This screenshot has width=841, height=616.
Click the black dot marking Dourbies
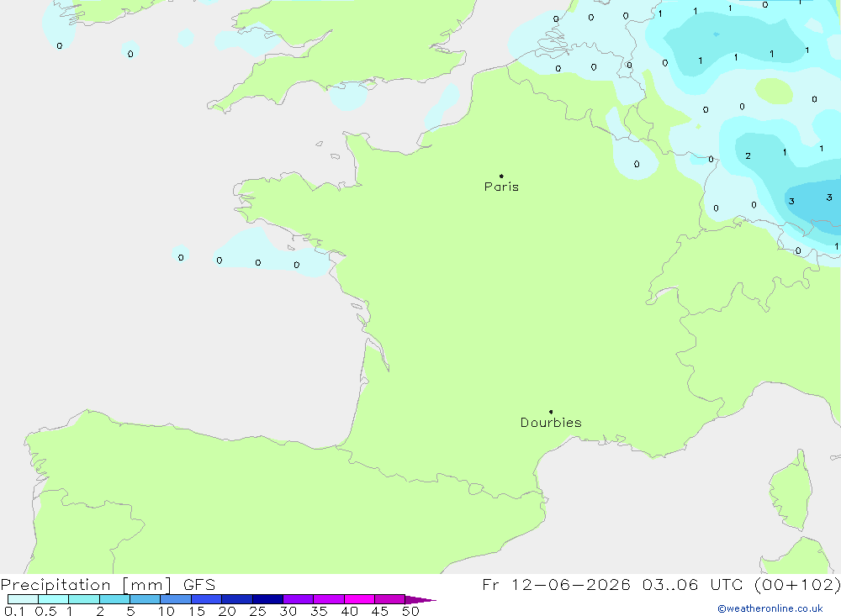pyautogui.click(x=551, y=412)
